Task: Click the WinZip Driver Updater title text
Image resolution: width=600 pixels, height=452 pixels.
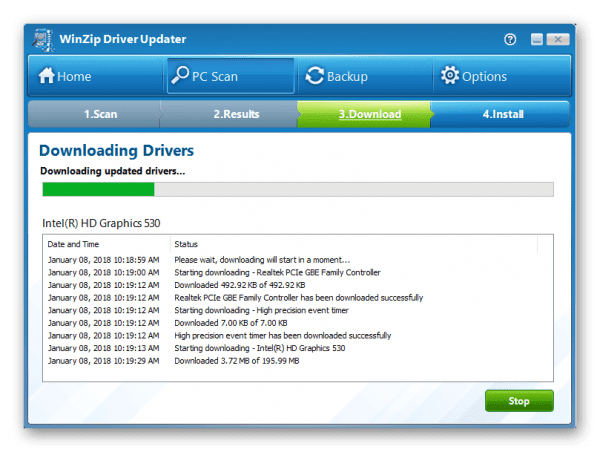Action: click(x=122, y=39)
